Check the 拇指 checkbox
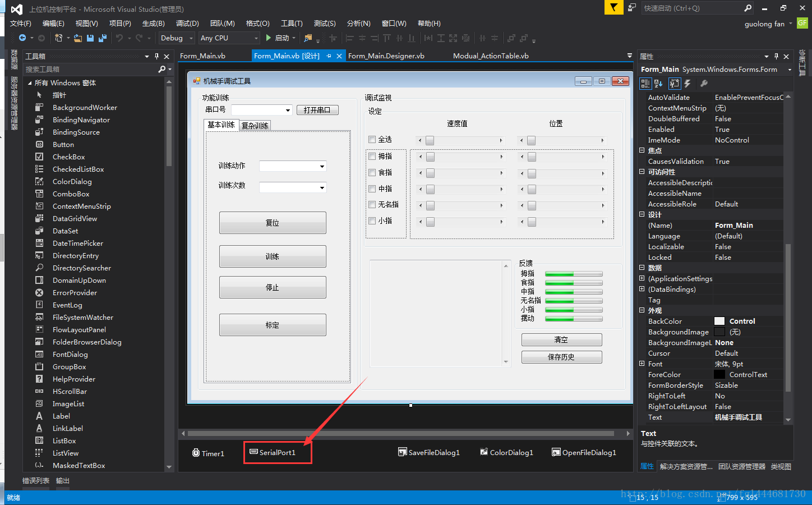 372,156
